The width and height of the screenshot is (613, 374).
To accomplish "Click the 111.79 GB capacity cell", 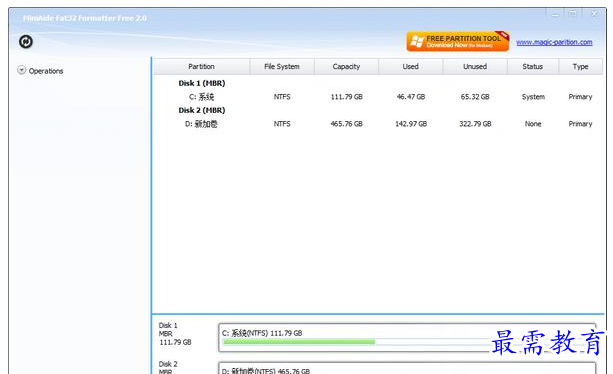I will coord(346,97).
